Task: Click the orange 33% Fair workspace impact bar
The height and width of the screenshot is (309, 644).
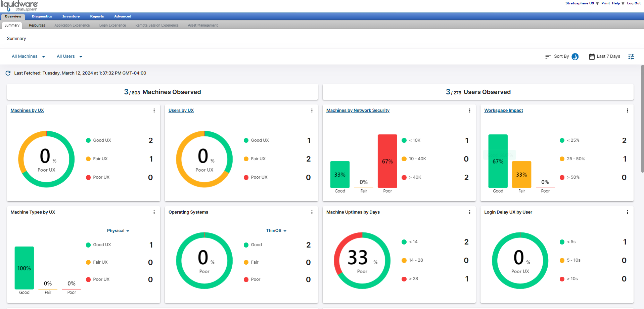Action: point(521,174)
